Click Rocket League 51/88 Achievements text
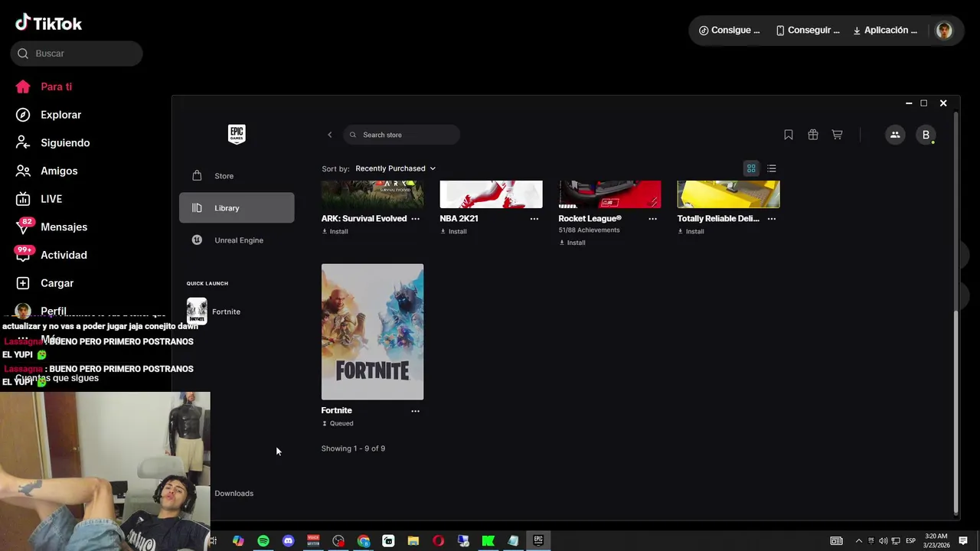The image size is (980, 551). (589, 230)
